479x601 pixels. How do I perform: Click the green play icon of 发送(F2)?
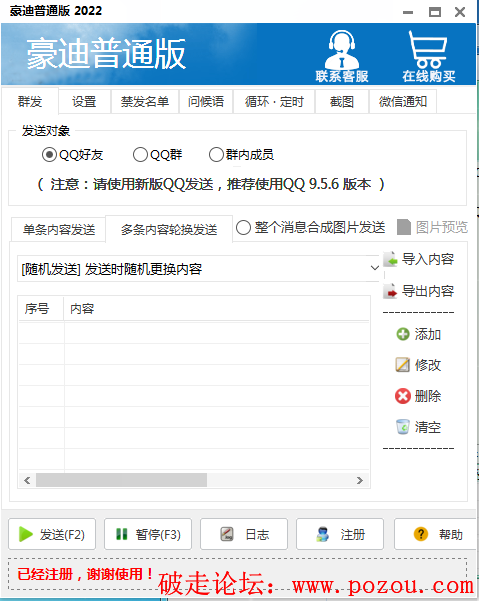(26, 534)
